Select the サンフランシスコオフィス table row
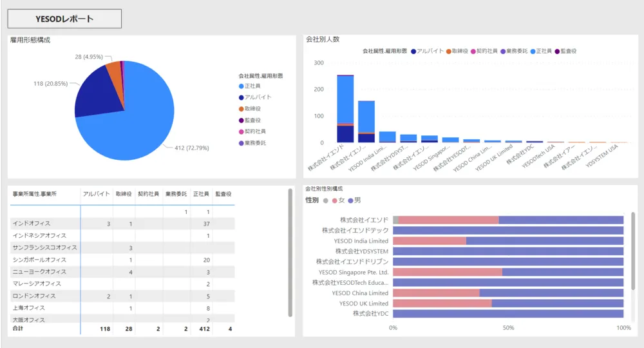 click(x=122, y=247)
